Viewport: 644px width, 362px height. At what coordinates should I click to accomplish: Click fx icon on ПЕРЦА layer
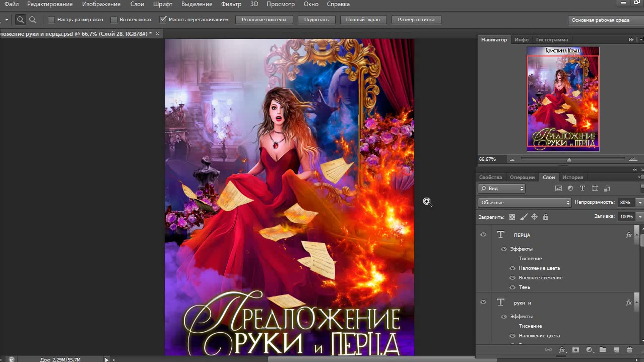click(629, 235)
